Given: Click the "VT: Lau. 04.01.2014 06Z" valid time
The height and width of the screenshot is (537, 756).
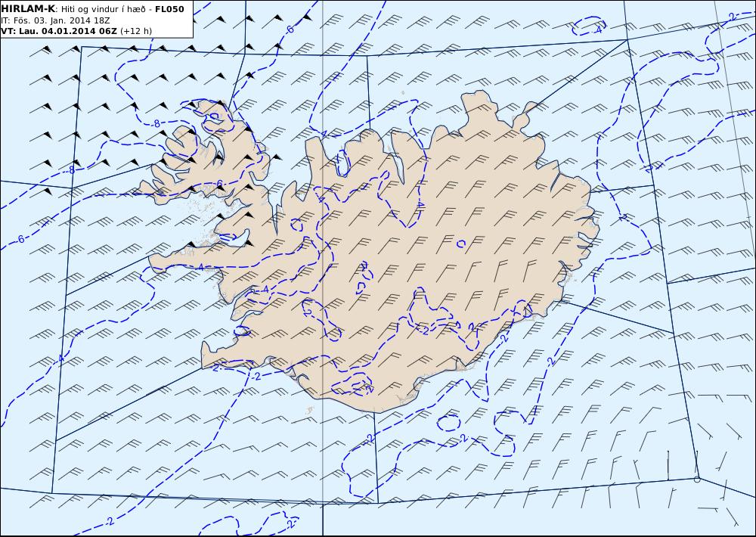Looking at the screenshot, I should (59, 31).
